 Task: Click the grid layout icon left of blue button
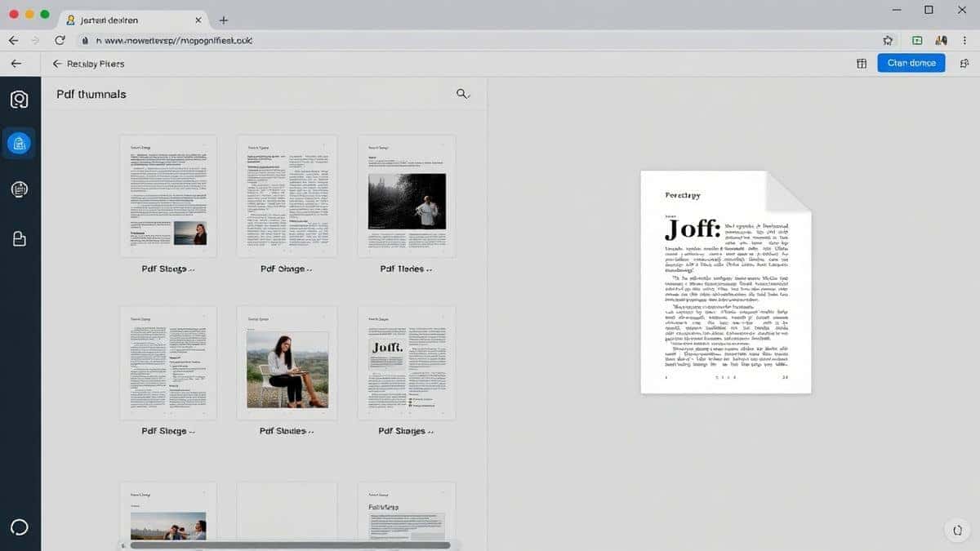(861, 63)
